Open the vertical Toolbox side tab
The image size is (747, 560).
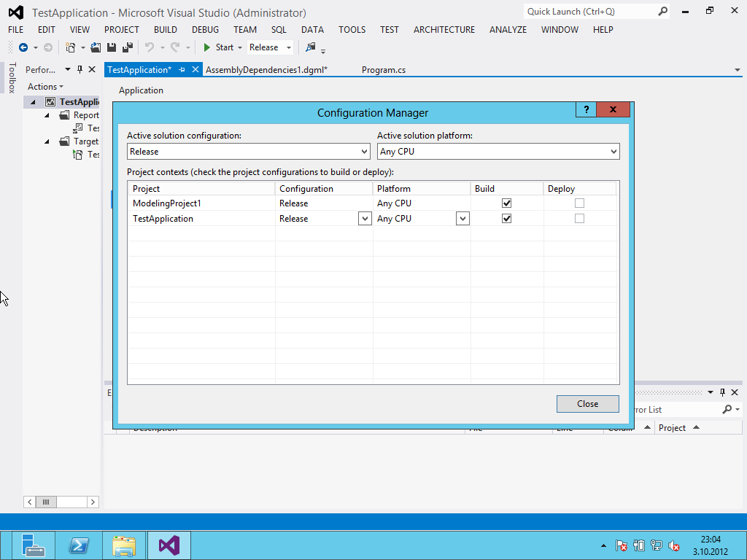[12, 77]
